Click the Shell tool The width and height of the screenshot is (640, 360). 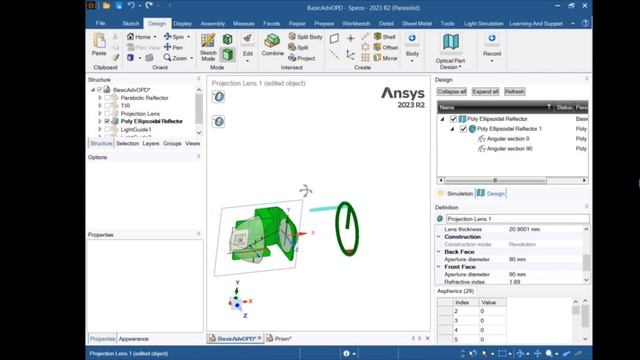point(384,37)
